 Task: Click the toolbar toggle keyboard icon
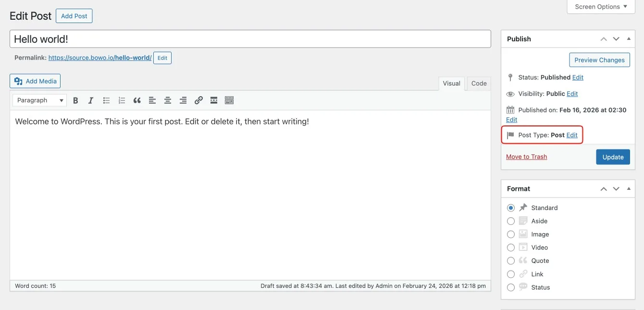tap(229, 100)
